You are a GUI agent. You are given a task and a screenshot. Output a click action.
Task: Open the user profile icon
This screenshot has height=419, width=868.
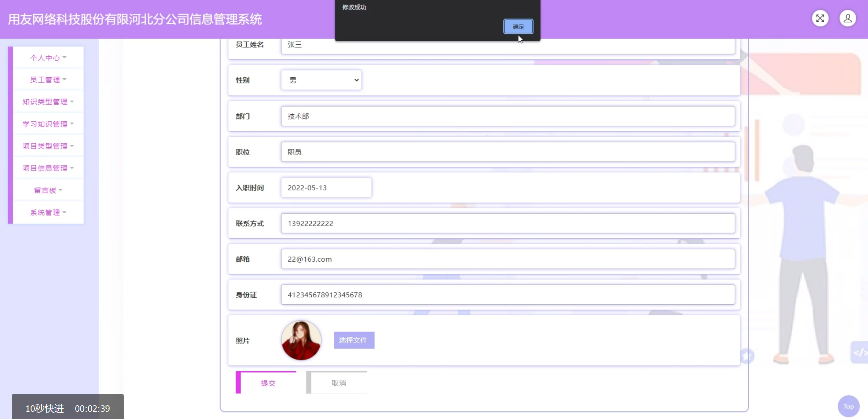[847, 19]
